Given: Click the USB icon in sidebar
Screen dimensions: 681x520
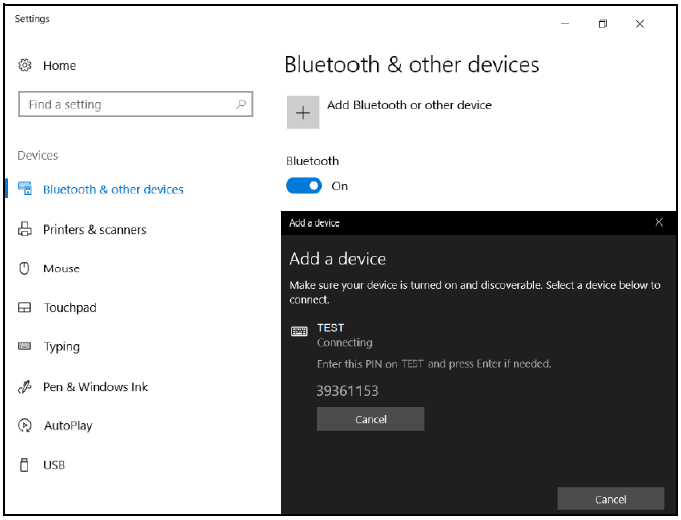Looking at the screenshot, I should click(x=25, y=465).
